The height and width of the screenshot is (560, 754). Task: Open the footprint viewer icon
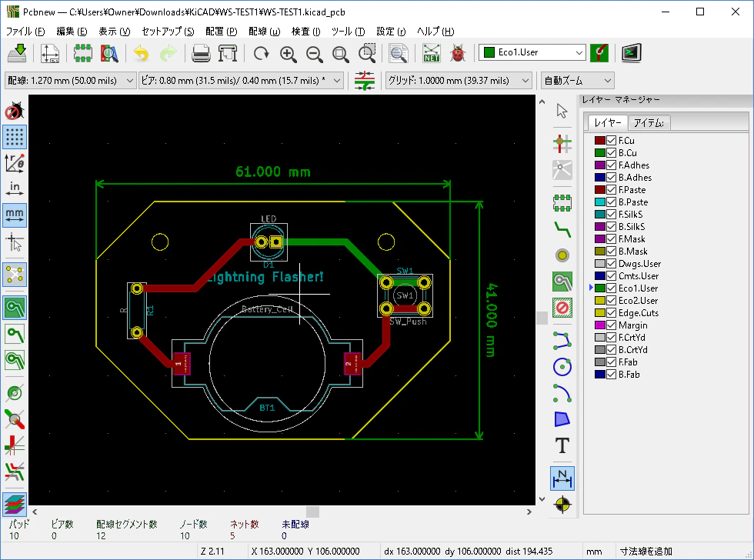(x=109, y=53)
